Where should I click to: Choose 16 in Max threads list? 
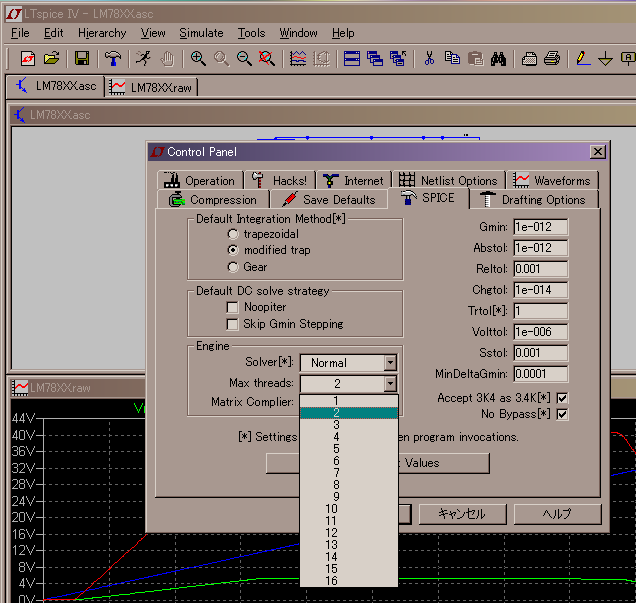click(348, 581)
